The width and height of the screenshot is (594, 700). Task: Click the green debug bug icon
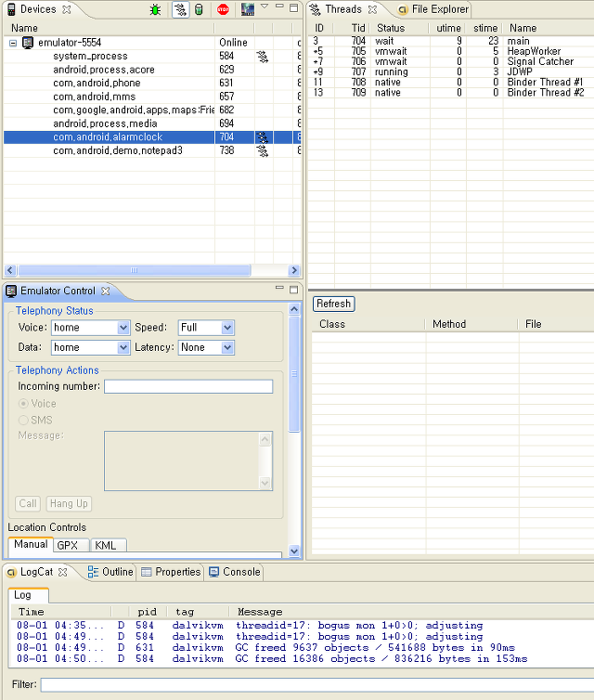tap(155, 9)
